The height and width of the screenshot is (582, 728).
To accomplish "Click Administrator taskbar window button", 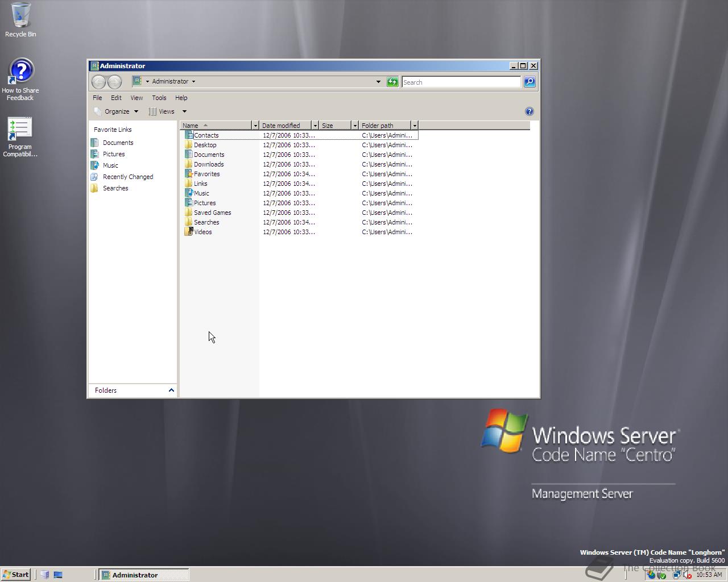I will [x=144, y=575].
